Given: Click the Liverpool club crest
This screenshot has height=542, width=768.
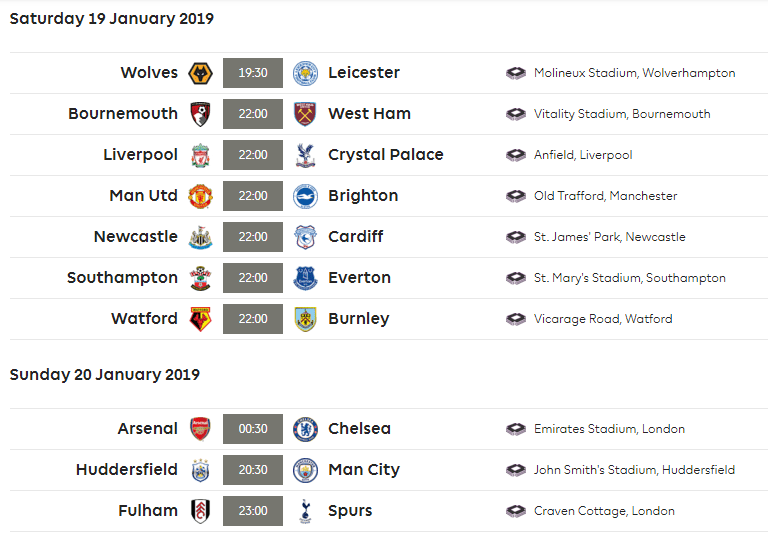Looking at the screenshot, I should tap(200, 155).
